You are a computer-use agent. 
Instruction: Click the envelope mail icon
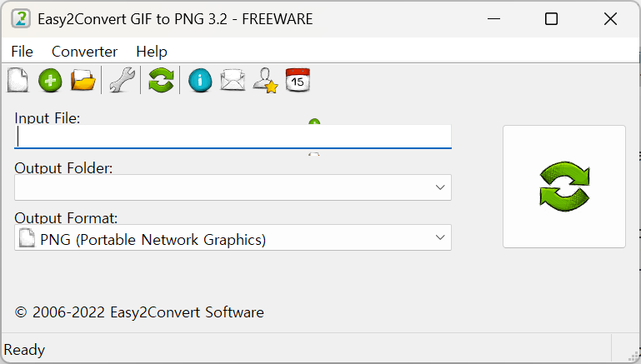click(233, 80)
